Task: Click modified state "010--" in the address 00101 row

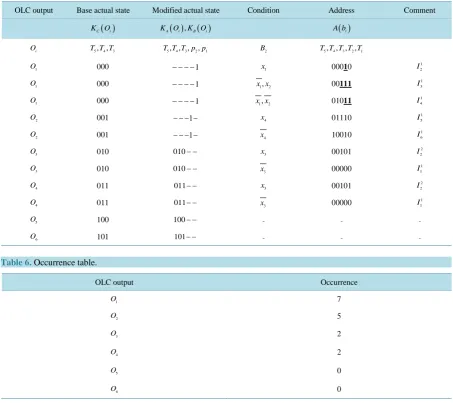Action: tap(185, 152)
